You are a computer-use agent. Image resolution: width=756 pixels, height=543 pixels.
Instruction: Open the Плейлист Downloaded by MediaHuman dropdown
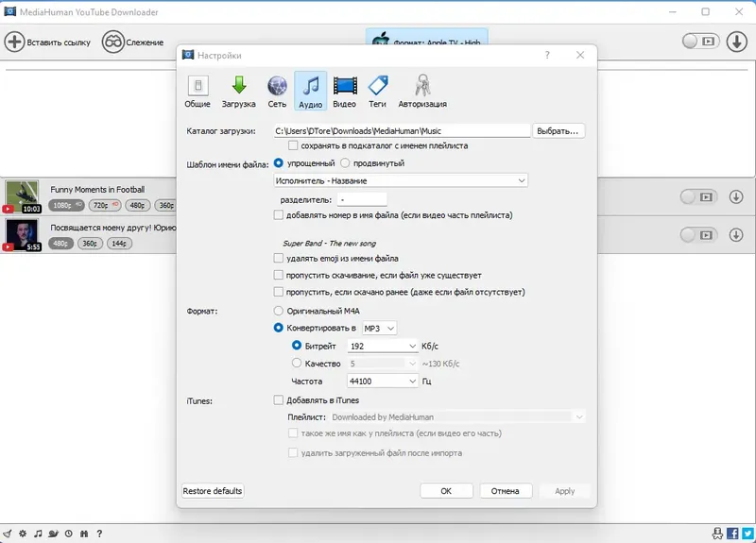(x=458, y=416)
